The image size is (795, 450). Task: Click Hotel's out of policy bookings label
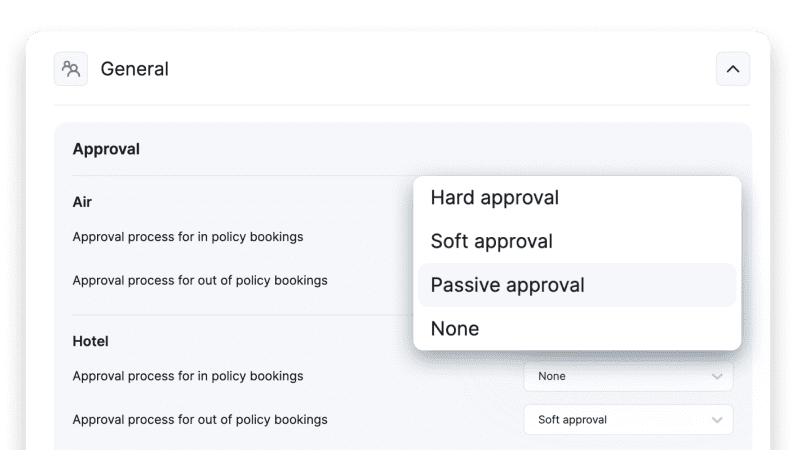pyautogui.click(x=200, y=419)
